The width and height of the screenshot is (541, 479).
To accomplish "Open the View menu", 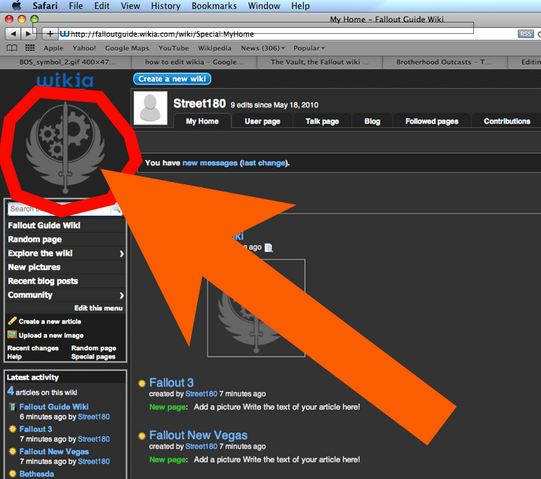I will pyautogui.click(x=130, y=6).
